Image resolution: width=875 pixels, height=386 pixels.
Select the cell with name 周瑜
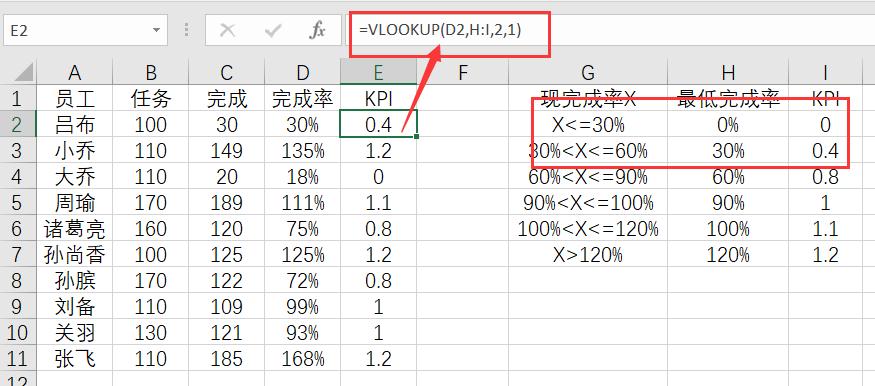tap(75, 202)
